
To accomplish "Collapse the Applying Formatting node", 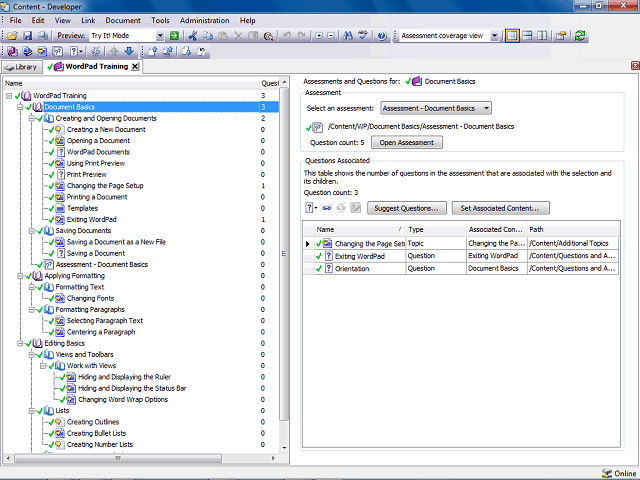I will point(20,276).
